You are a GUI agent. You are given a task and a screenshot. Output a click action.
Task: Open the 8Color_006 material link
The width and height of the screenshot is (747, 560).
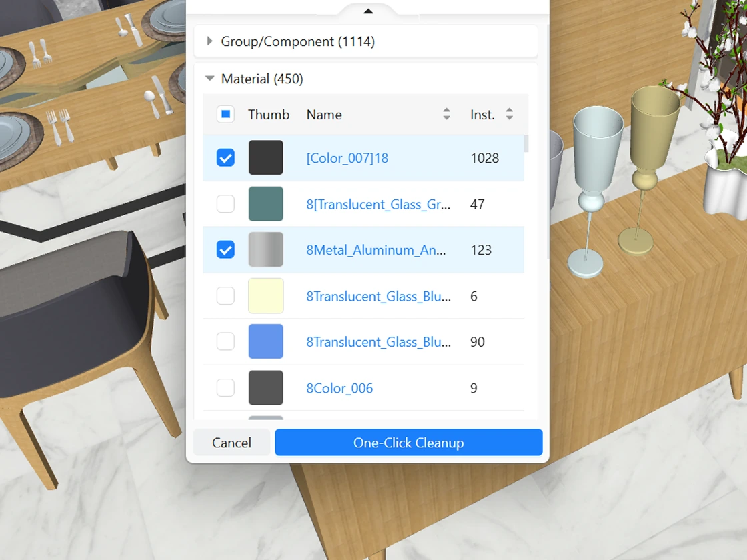point(339,388)
